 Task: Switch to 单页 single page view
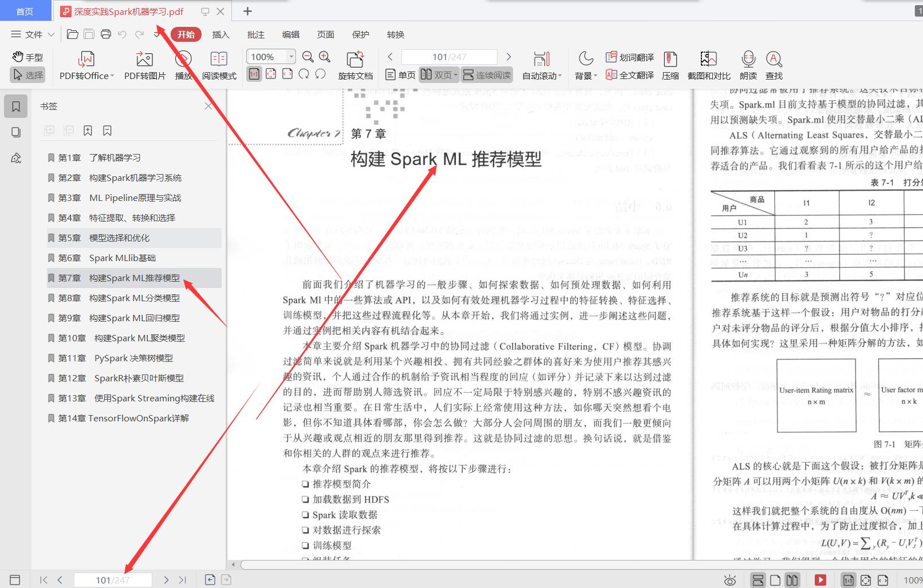coord(400,75)
